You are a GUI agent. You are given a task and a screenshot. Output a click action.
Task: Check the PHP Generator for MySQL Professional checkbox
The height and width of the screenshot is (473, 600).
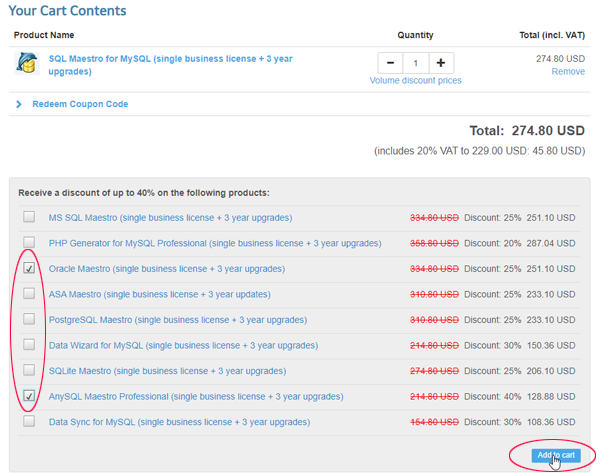point(29,242)
